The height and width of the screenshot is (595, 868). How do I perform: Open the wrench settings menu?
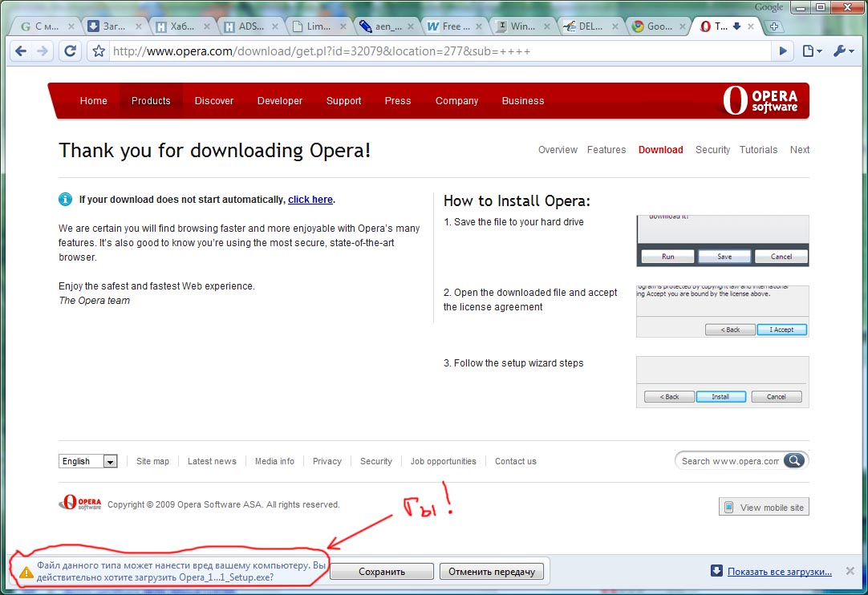click(x=844, y=51)
